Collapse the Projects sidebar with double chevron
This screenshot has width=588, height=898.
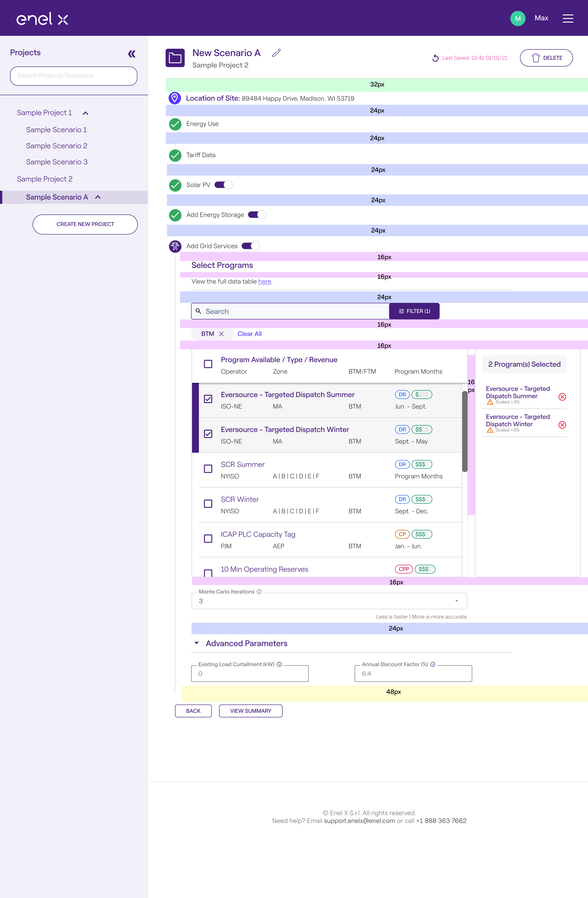click(132, 54)
